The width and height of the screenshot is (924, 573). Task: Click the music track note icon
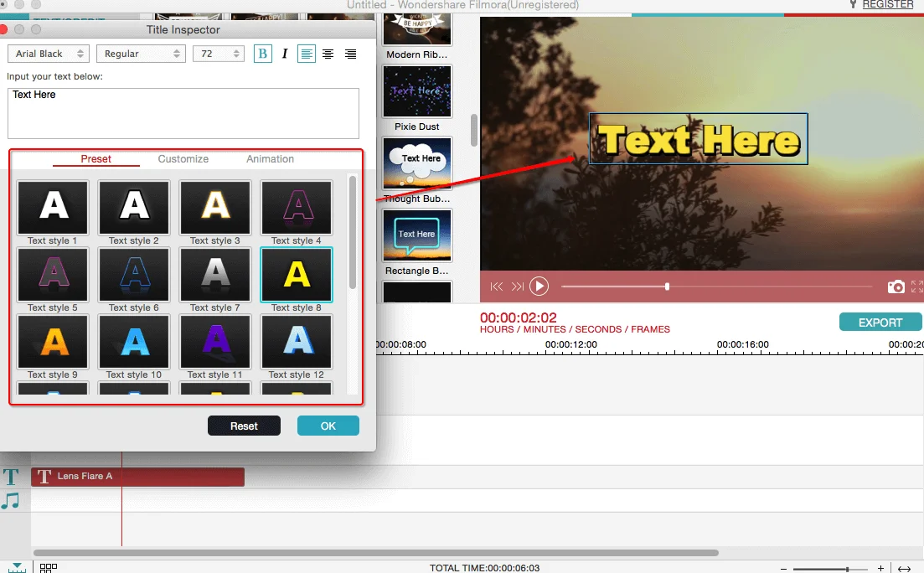pos(11,501)
